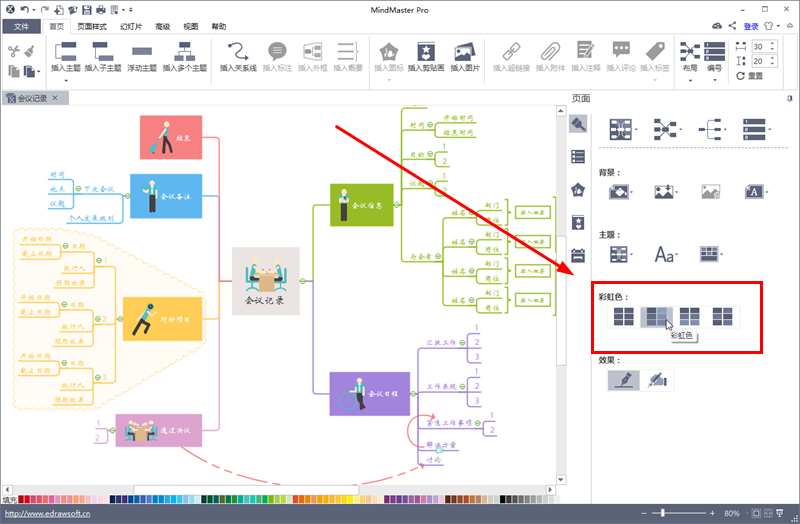Click the share icon near login

732,26
